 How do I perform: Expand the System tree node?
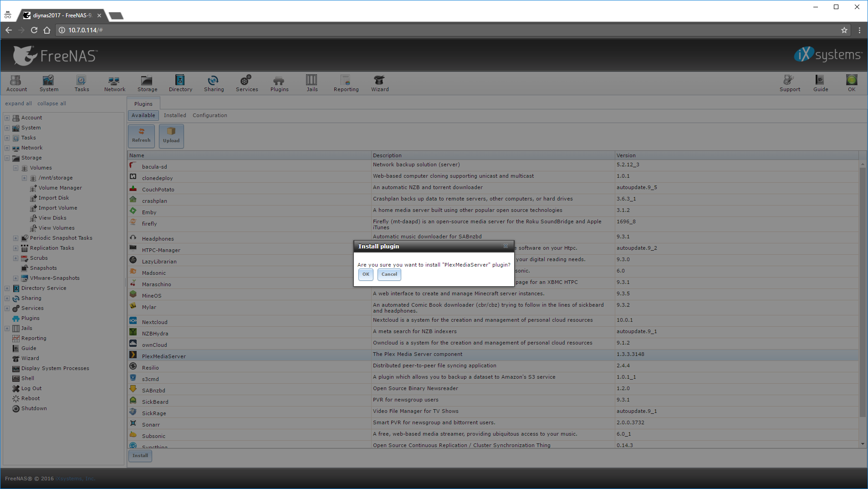pyautogui.click(x=7, y=128)
